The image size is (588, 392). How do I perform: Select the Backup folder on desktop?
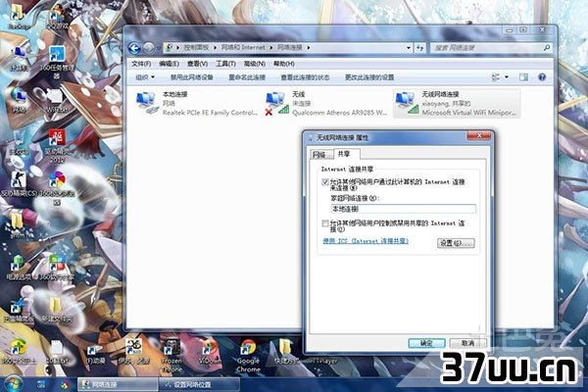[x=18, y=16]
